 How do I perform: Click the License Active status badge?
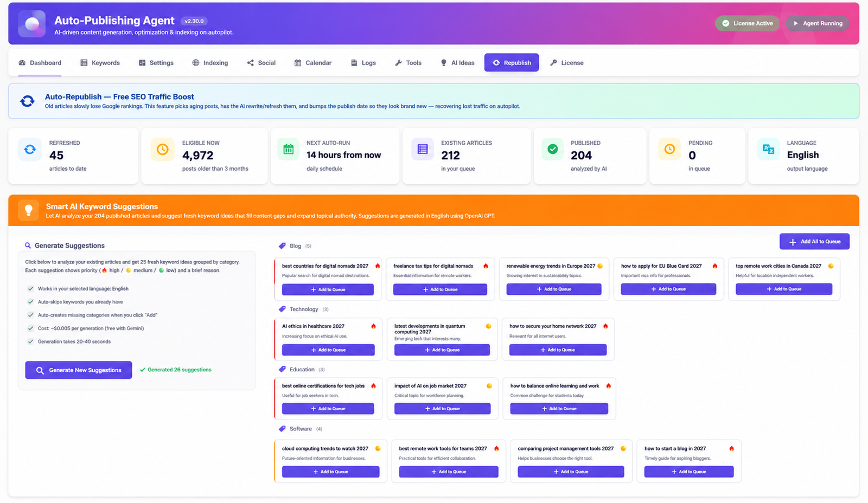pyautogui.click(x=748, y=23)
